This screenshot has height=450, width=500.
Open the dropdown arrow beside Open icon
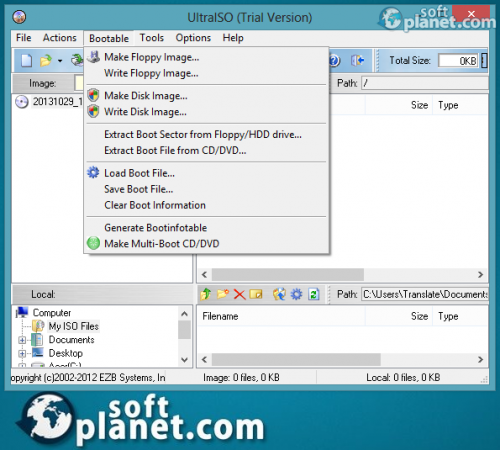(60, 61)
